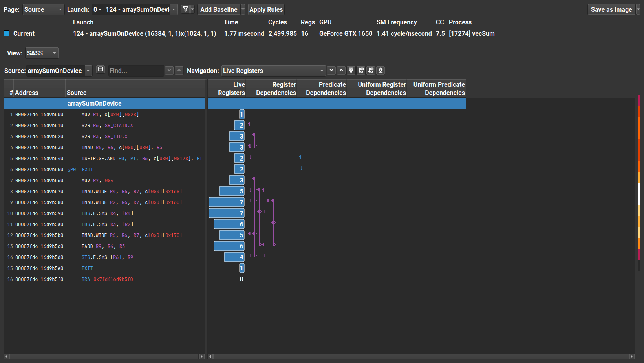Click the 1.77 msecond Time value
This screenshot has width=644, height=363.
coord(244,33)
